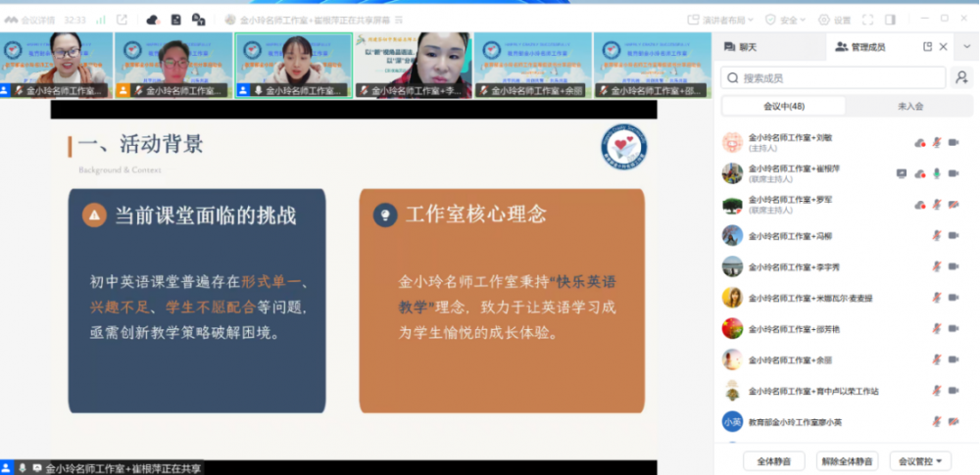This screenshot has width=980, height=475.
Task: Click the muted mic icon for 余丽 in the list
Action: 936,360
